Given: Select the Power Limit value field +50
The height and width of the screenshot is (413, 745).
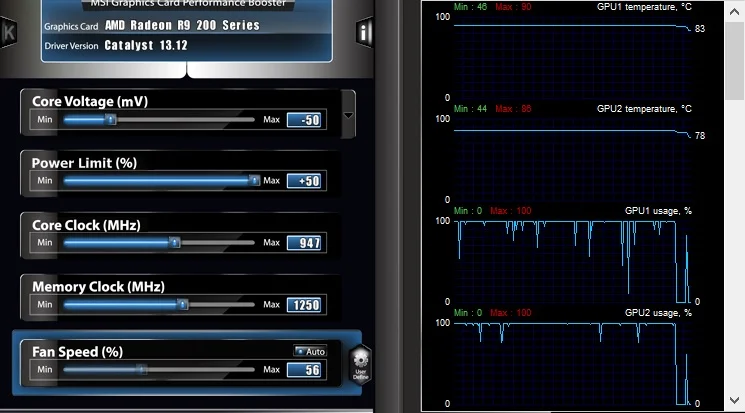Looking at the screenshot, I should click(x=305, y=181).
